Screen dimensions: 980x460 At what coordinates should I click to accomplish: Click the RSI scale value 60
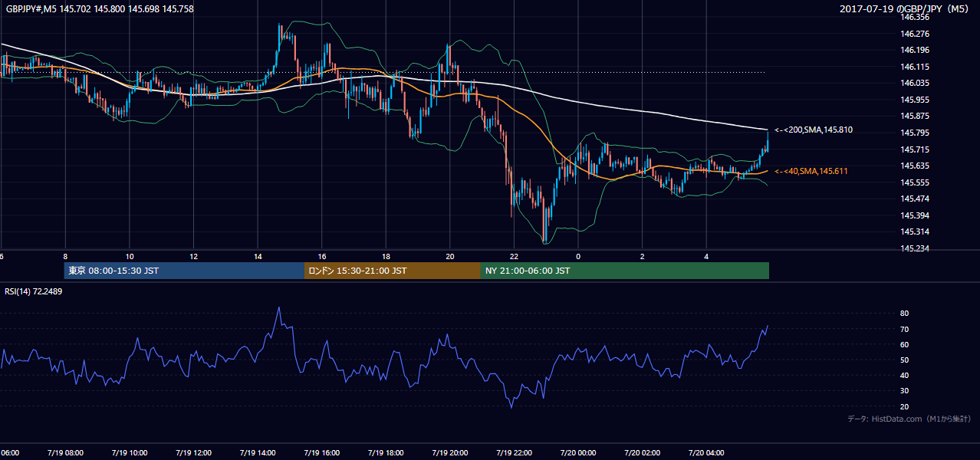(x=904, y=344)
